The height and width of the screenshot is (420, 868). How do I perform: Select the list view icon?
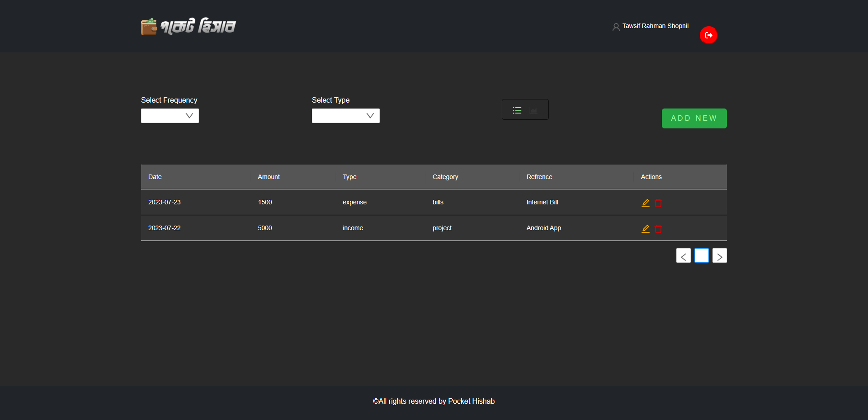click(x=517, y=109)
